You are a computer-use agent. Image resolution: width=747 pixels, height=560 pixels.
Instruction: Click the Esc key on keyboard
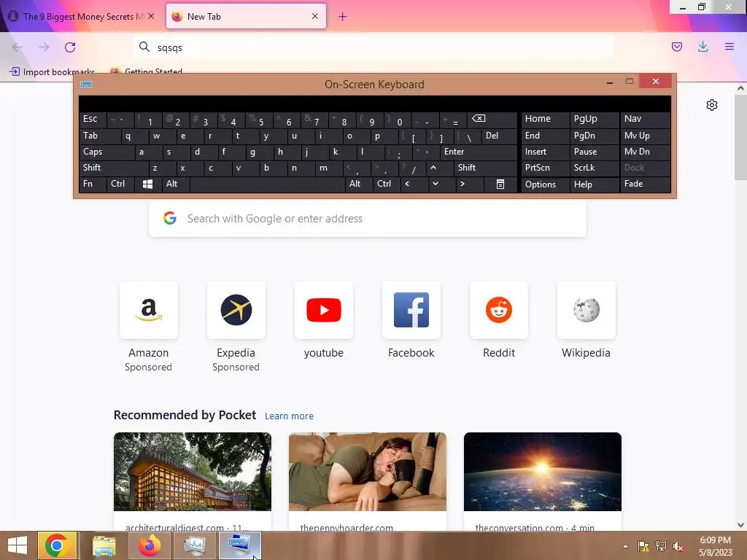pyautogui.click(x=93, y=119)
